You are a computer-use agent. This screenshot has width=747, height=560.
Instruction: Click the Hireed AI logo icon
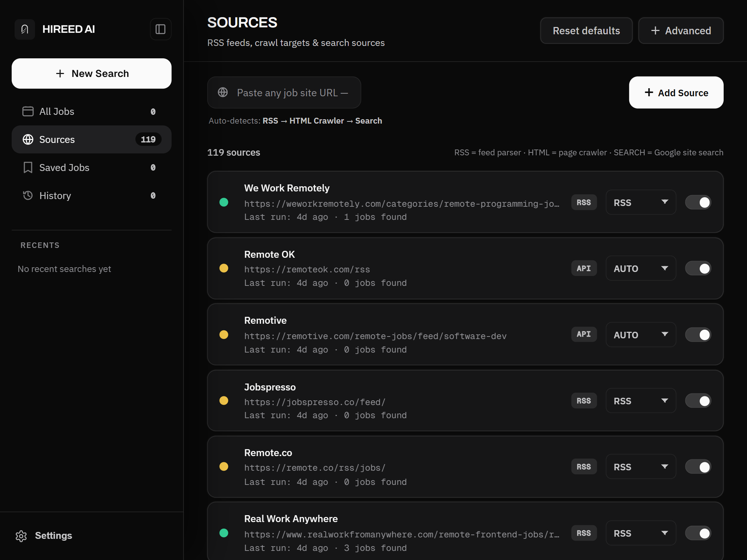(x=25, y=29)
